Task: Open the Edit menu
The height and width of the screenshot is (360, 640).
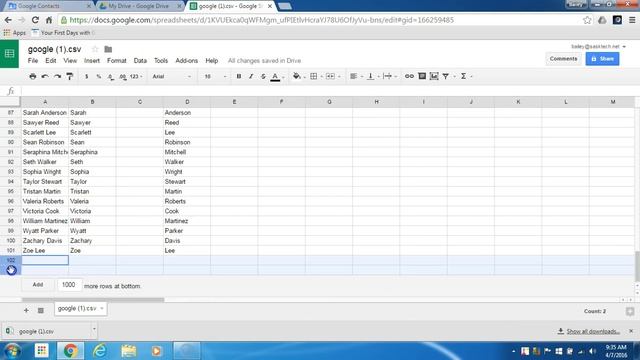Action: pyautogui.click(x=51, y=60)
